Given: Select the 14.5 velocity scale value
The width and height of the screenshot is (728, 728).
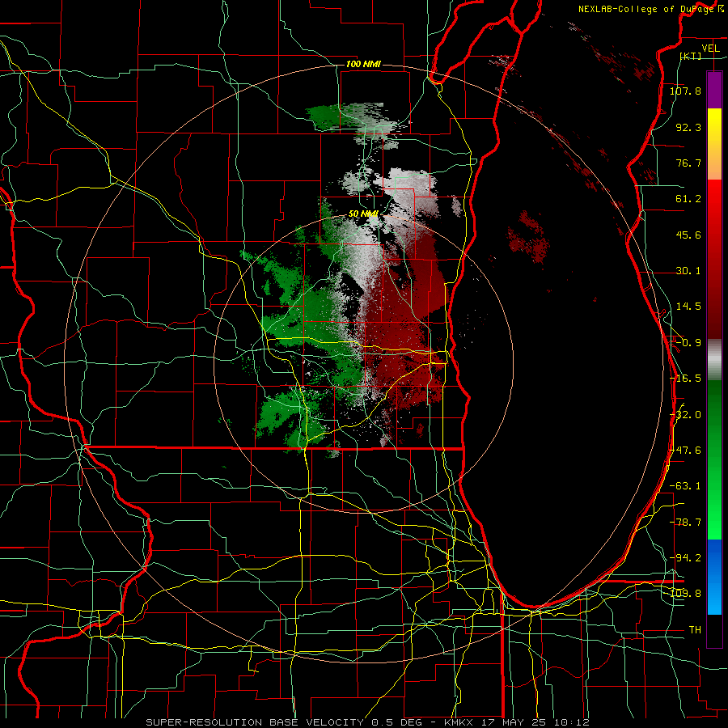Looking at the screenshot, I should [x=688, y=307].
